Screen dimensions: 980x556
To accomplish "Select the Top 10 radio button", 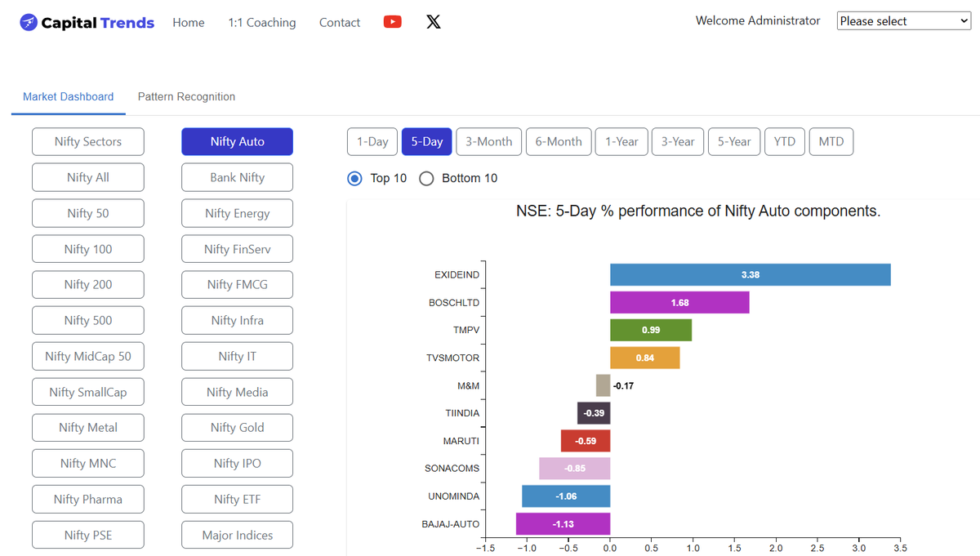I will point(354,178).
